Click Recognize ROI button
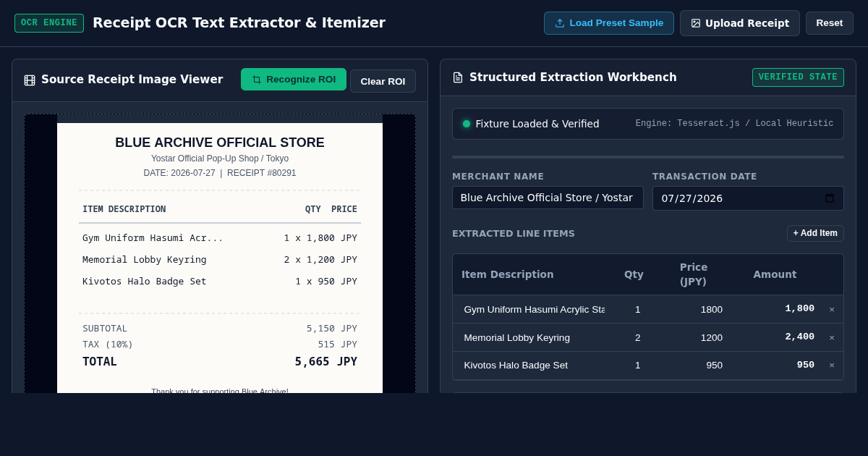Viewport: 868px width, 456px height. point(294,80)
